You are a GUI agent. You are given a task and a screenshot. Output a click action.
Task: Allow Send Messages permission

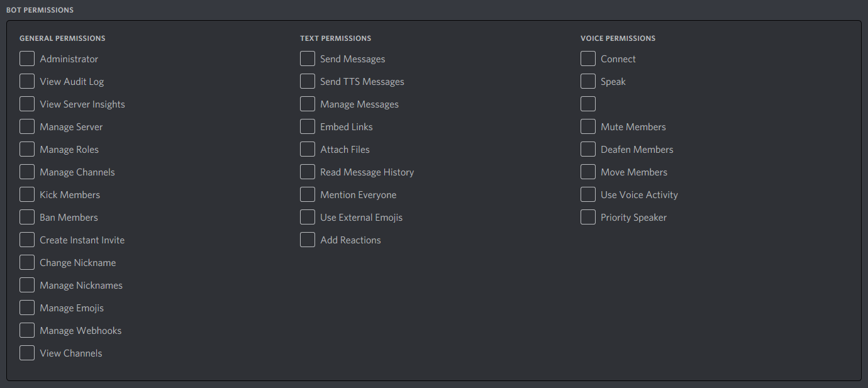[x=308, y=58]
